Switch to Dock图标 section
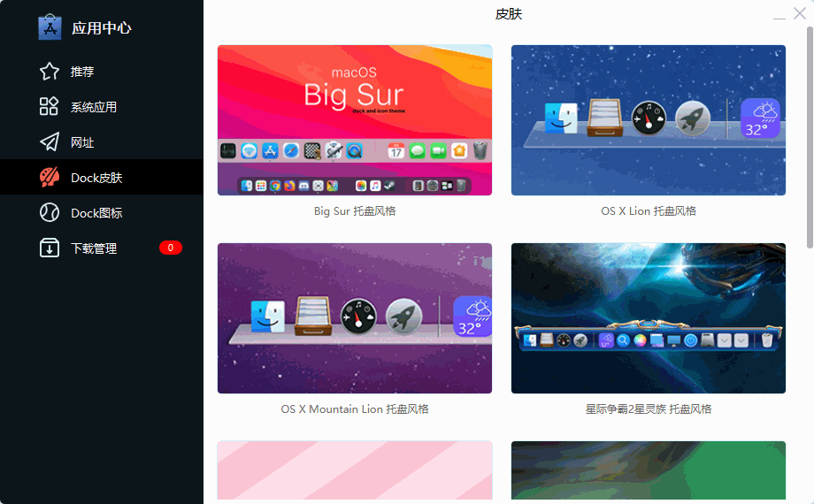 [x=102, y=212]
